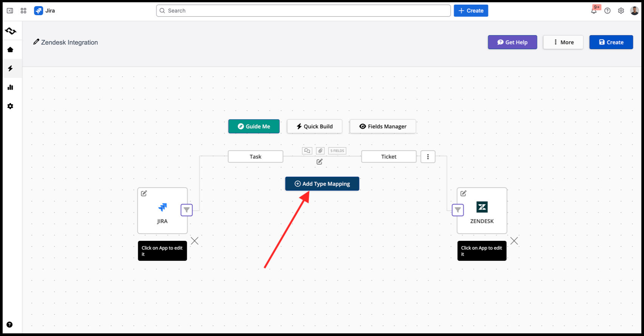Edit the JIRA app via its pencil icon
This screenshot has height=336, width=644.
tap(144, 193)
